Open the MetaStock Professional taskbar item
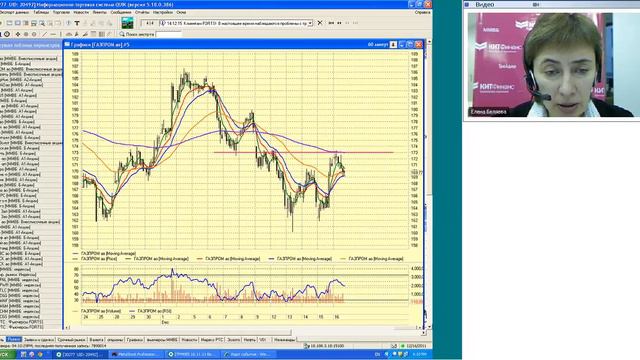 136,354
